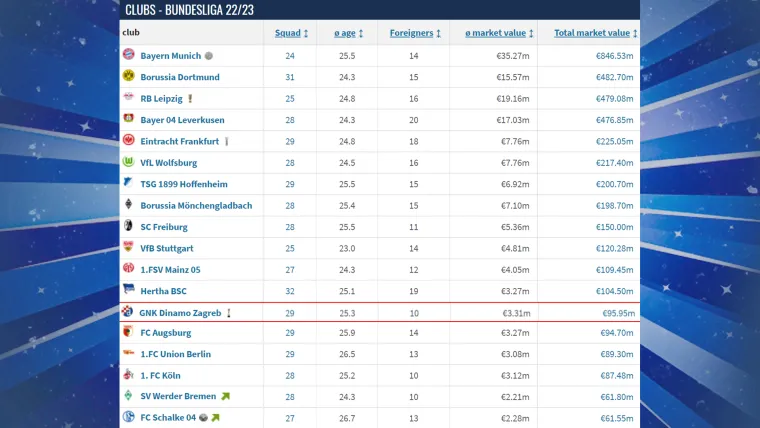This screenshot has height=428, width=760.
Task: Click the GNK Dinamo Zagreb crest icon
Action: pos(127,312)
